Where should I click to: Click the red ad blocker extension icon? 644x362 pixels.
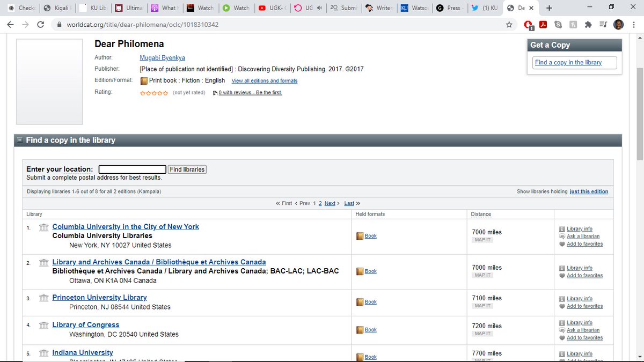point(528,25)
